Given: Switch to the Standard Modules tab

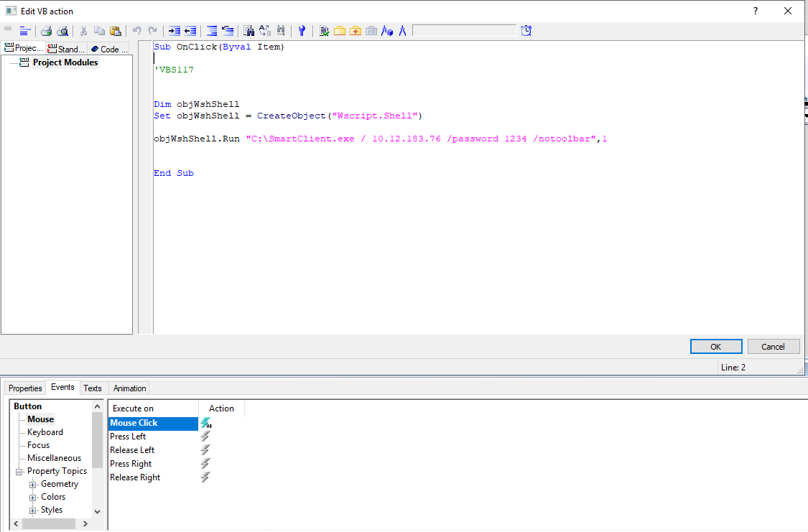Looking at the screenshot, I should pyautogui.click(x=67, y=49).
